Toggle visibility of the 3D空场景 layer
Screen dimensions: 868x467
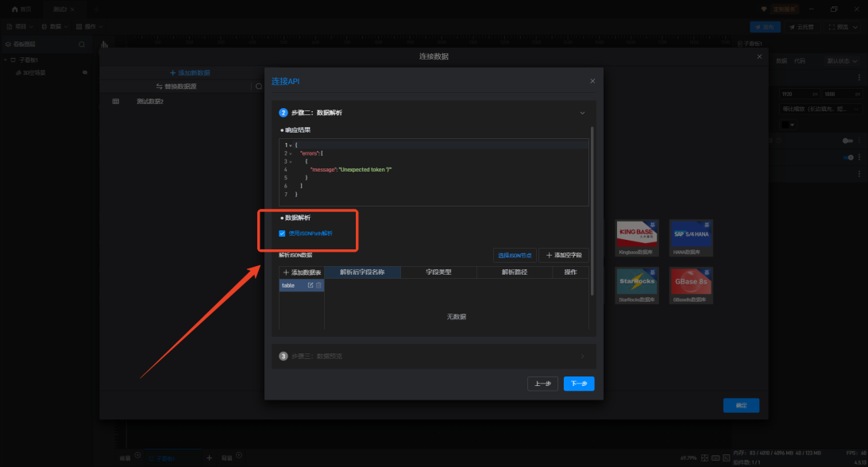85,72
